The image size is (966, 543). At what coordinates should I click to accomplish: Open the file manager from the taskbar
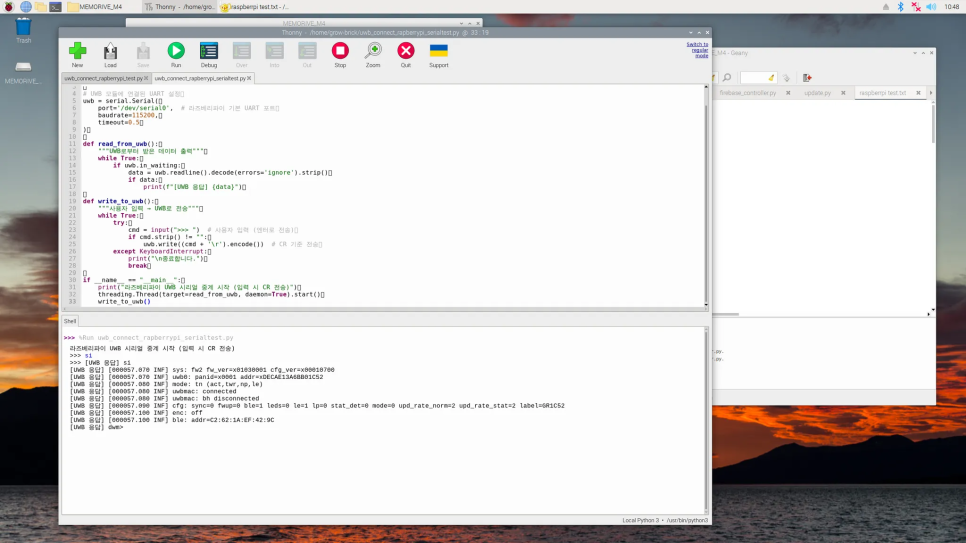tap(41, 7)
